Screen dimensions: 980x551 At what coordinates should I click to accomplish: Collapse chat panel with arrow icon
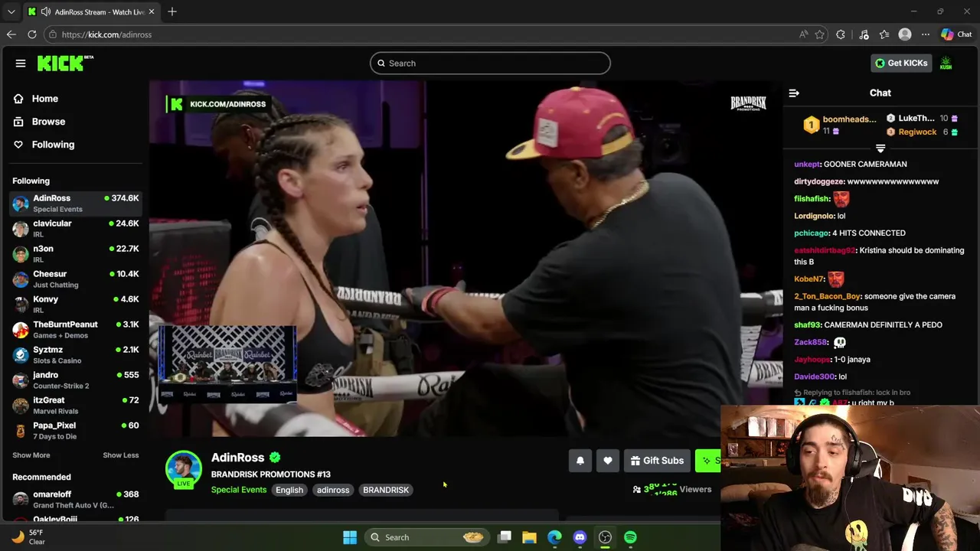tap(794, 93)
